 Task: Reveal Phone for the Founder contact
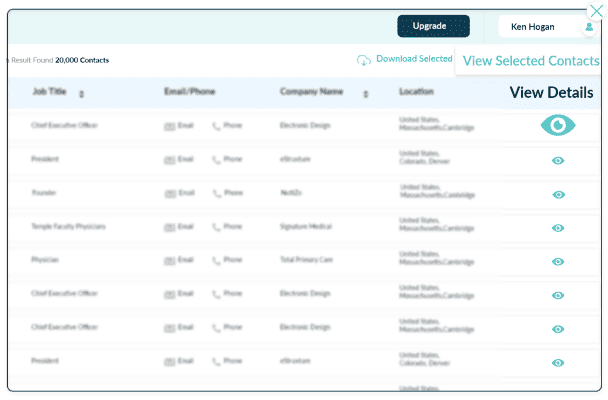point(228,193)
